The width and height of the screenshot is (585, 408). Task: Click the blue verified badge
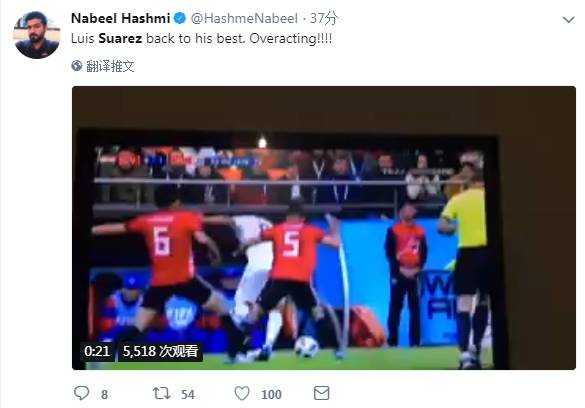pos(180,18)
